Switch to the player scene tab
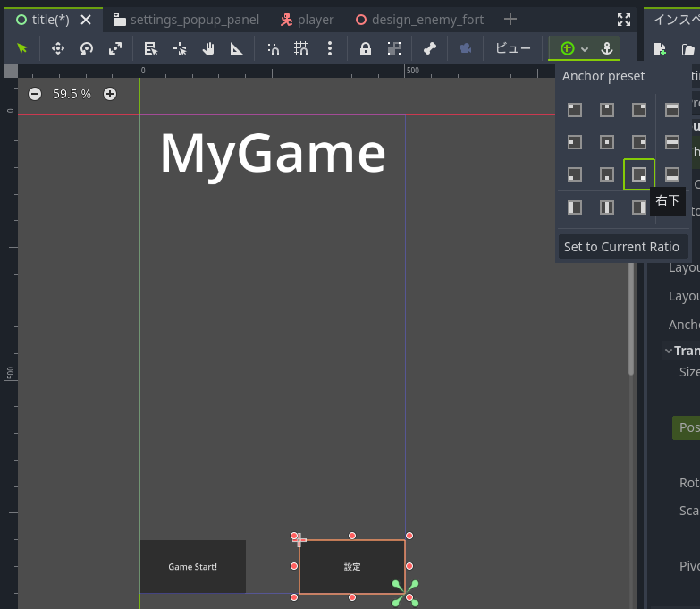The width and height of the screenshot is (700, 609). click(308, 20)
